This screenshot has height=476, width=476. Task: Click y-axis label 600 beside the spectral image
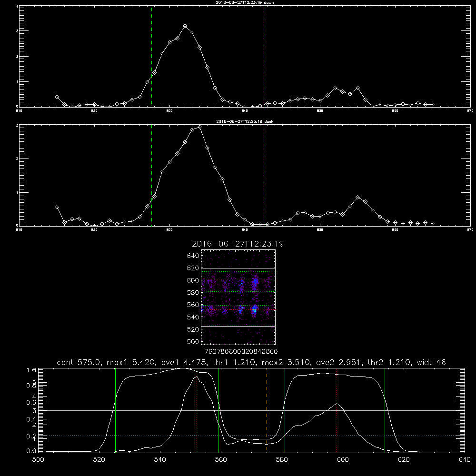pos(193,280)
